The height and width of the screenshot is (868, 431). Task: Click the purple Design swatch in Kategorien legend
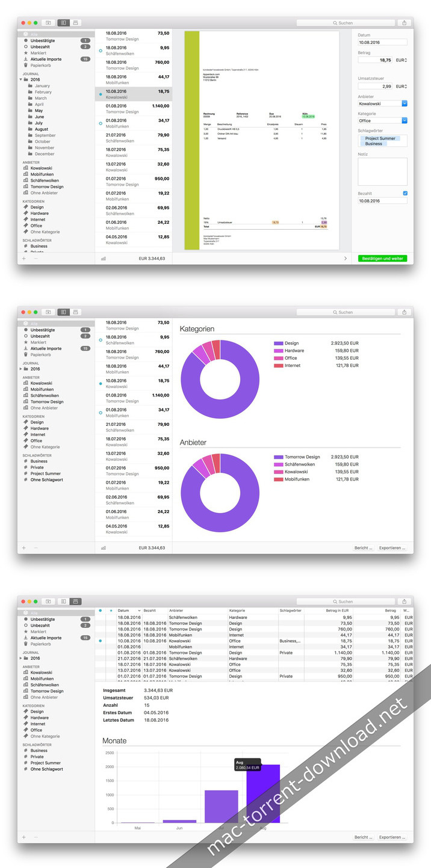(278, 343)
